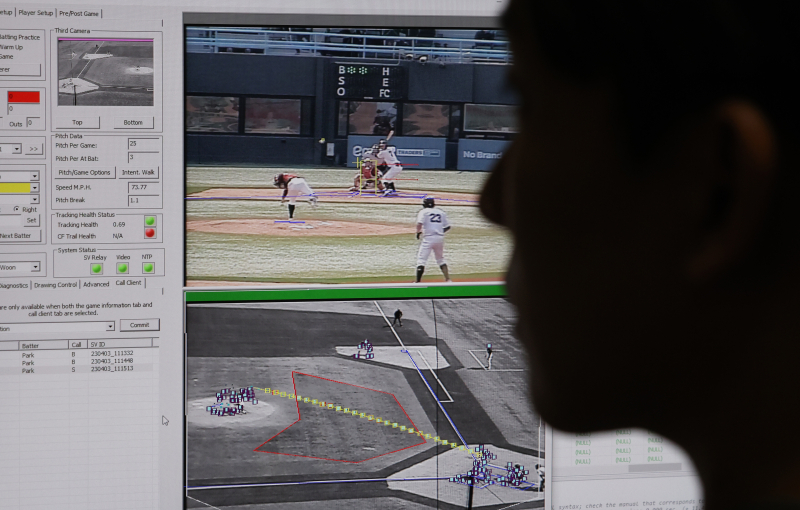
Task: Click the double-arrow >> button
Action: coord(33,149)
